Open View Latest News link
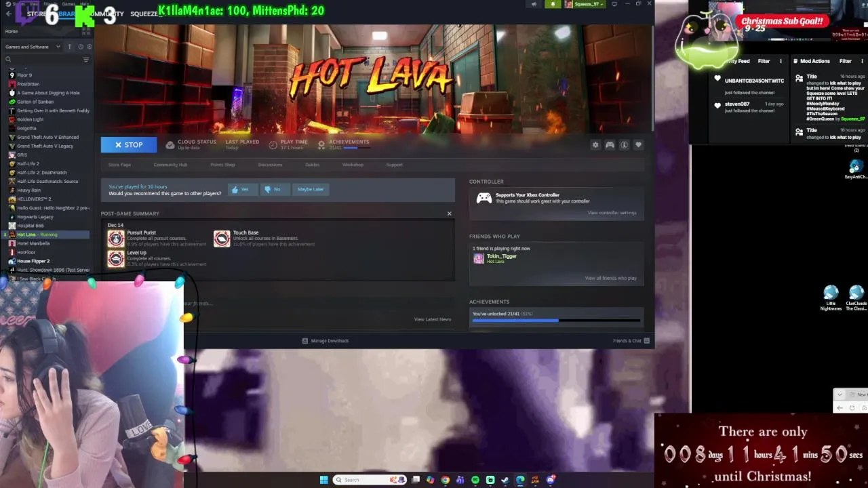The width and height of the screenshot is (868, 488). (x=433, y=319)
